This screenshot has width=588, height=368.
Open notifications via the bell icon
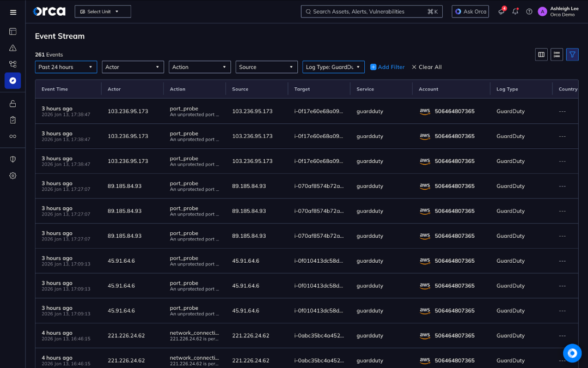point(514,11)
